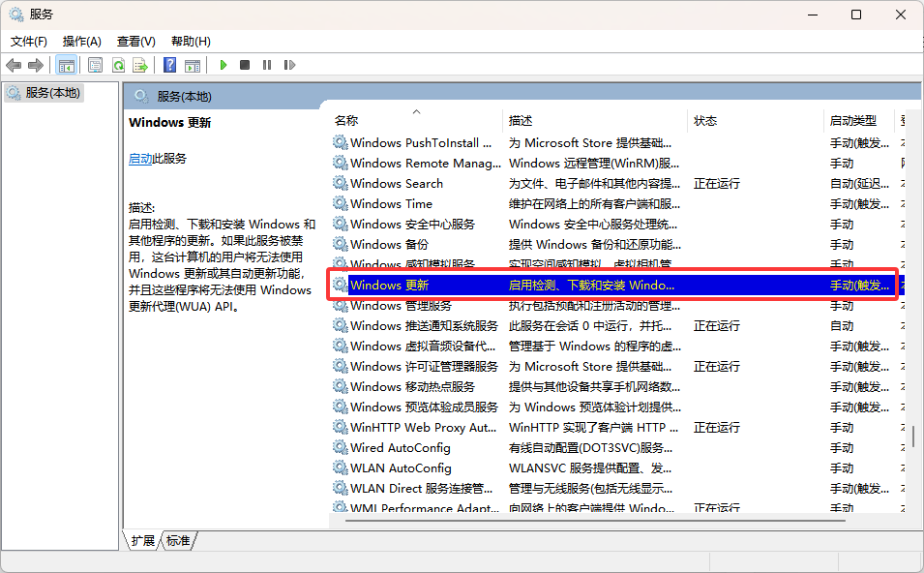Screen dimensions: 924x573
Task: Switch to the 标准 tab
Action: [177, 541]
